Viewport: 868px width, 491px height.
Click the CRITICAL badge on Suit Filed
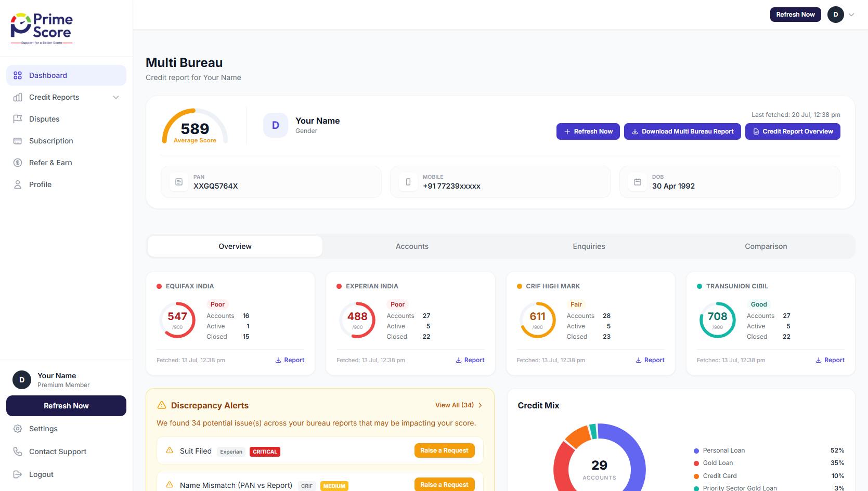[x=265, y=452]
